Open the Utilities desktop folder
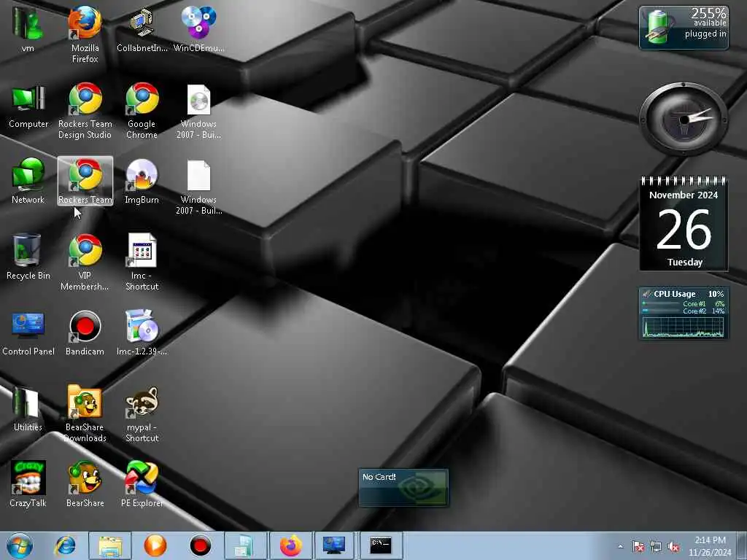The width and height of the screenshot is (747, 560). coord(28,408)
